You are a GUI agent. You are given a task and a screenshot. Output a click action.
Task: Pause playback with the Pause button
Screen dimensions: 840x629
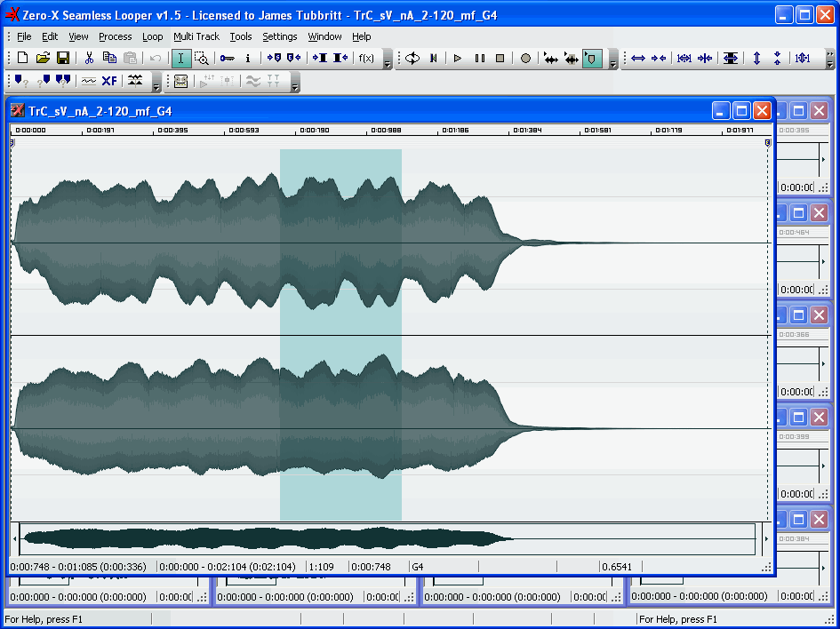pos(479,58)
